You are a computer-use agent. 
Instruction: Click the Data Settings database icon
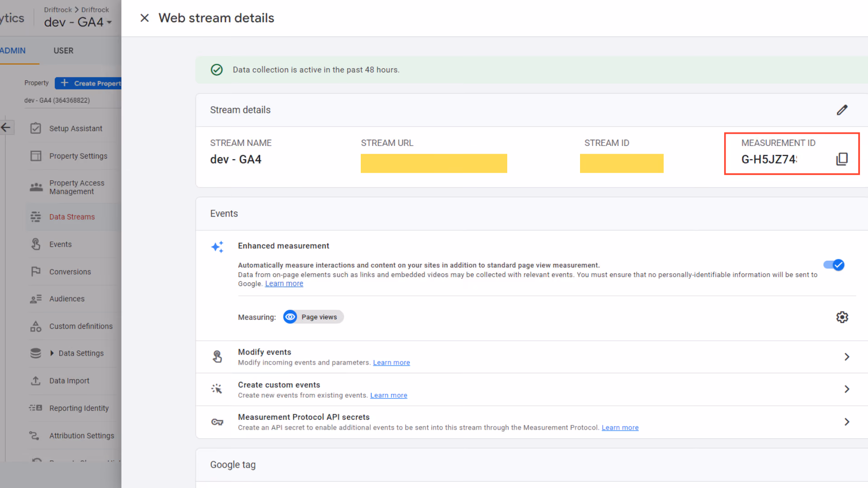[x=36, y=353]
